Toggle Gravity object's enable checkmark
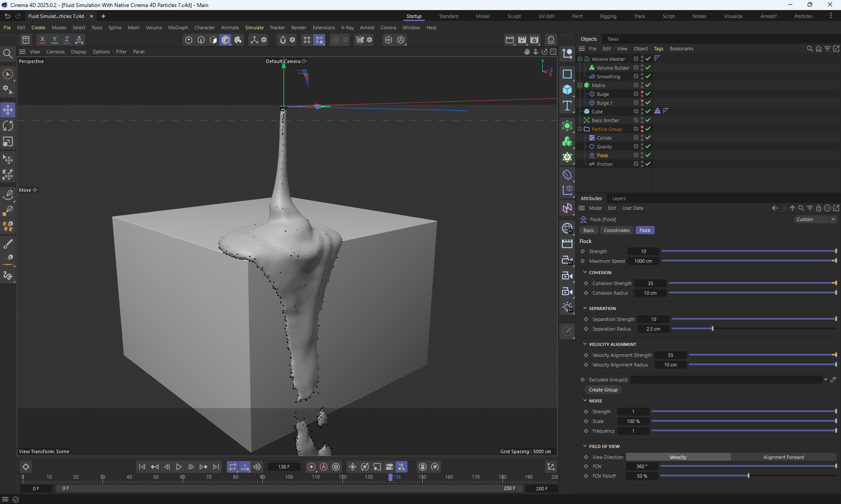This screenshot has height=504, width=841. (648, 147)
